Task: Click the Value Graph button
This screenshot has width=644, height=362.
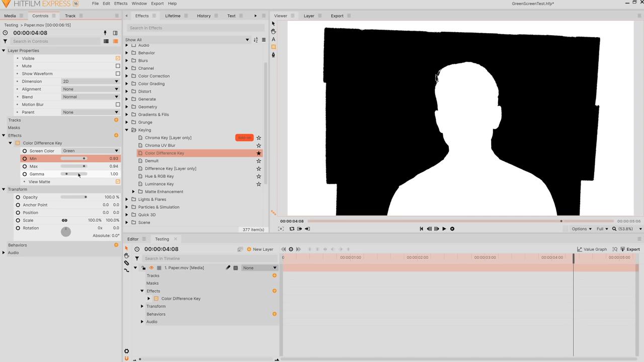Action: pos(592,249)
